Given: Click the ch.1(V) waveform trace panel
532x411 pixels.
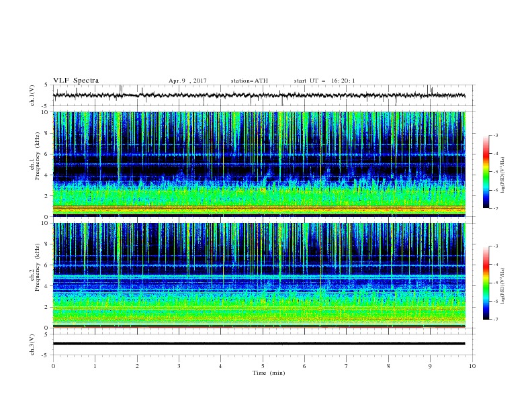Looking at the screenshot, I should pos(264,95).
